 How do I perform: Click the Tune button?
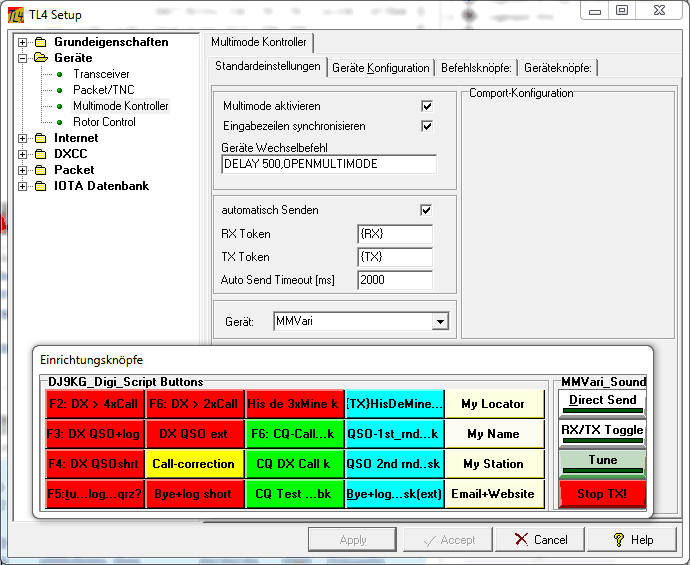pos(602,463)
